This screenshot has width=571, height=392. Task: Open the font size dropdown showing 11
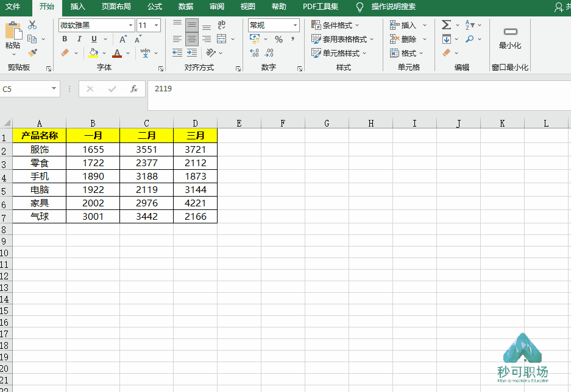156,25
